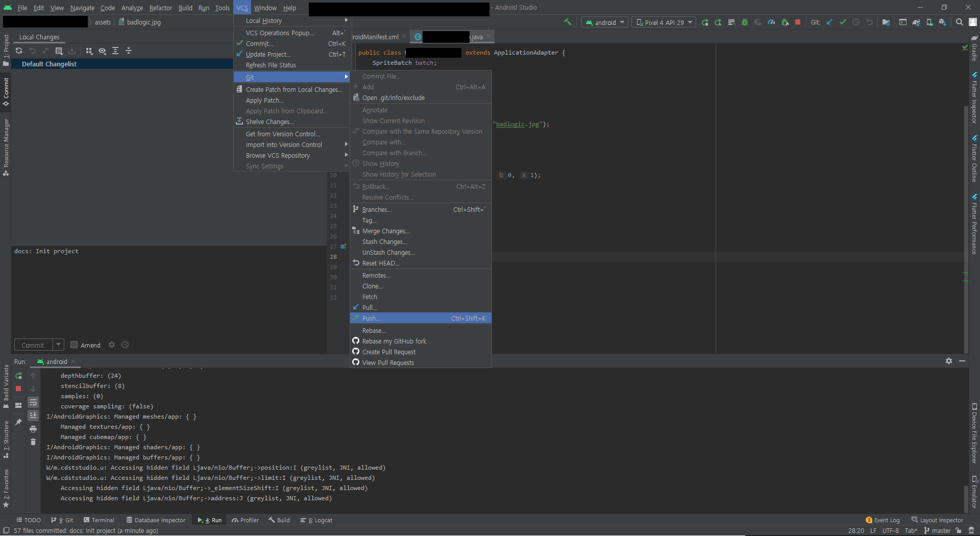The image size is (980, 536).
Task: Click the Local Changes tab
Action: 39,37
